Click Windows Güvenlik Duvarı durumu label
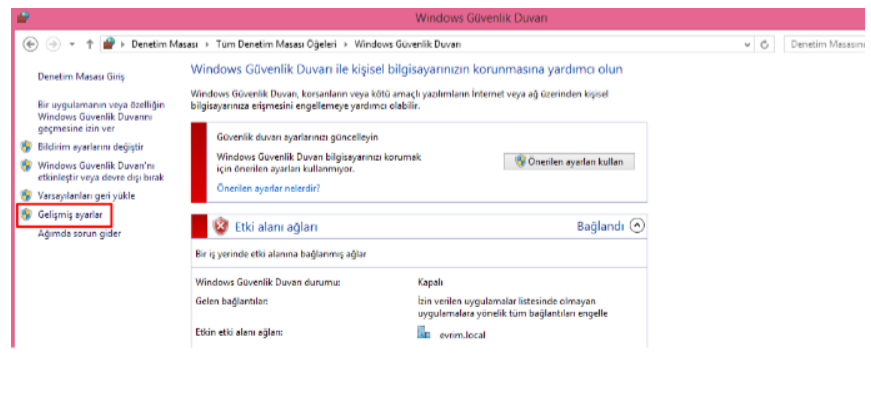This screenshot has height=397, width=871. click(268, 282)
